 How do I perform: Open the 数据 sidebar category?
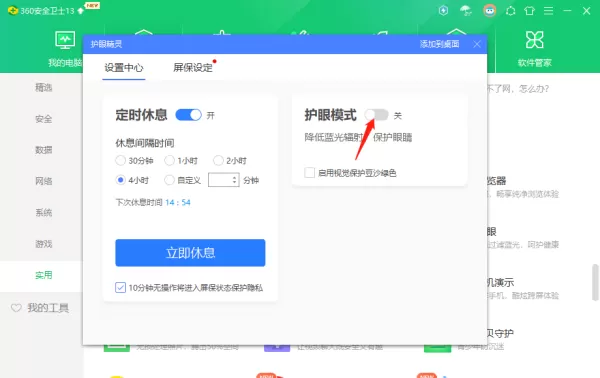(43, 150)
